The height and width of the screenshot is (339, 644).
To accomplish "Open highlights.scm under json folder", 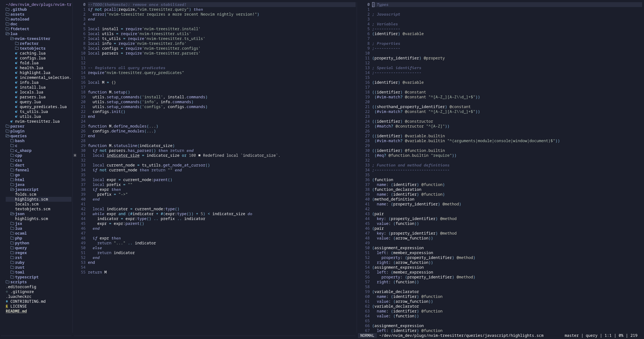I will pos(31,219).
